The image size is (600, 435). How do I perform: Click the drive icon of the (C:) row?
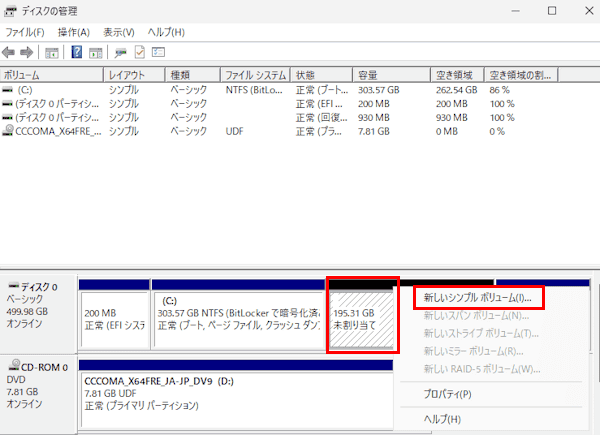coord(7,90)
